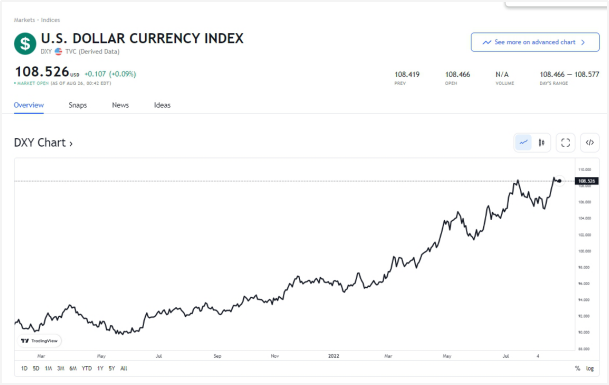Select the 1D time range

24,368
